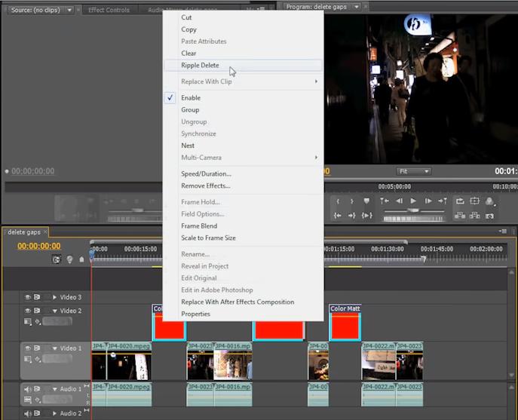Choose Ripple Delete from context menu
The width and height of the screenshot is (518, 420).
[200, 66]
